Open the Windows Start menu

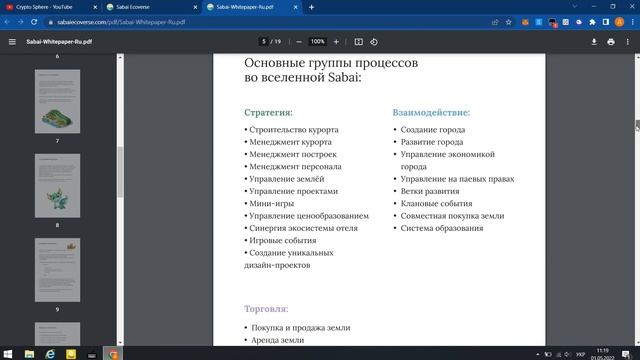8,353
